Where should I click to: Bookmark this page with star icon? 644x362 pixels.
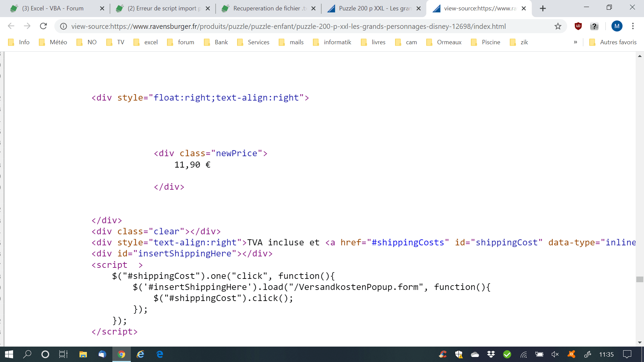(x=557, y=26)
